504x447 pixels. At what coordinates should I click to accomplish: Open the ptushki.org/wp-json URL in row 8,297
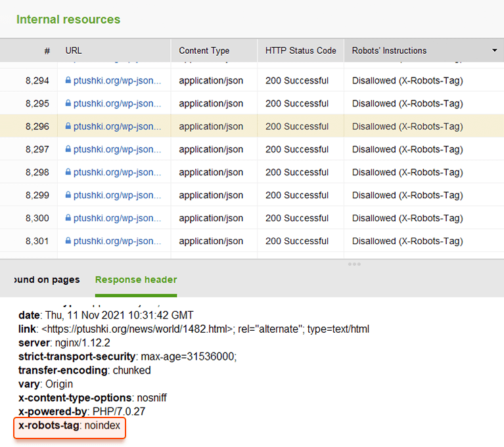click(117, 149)
